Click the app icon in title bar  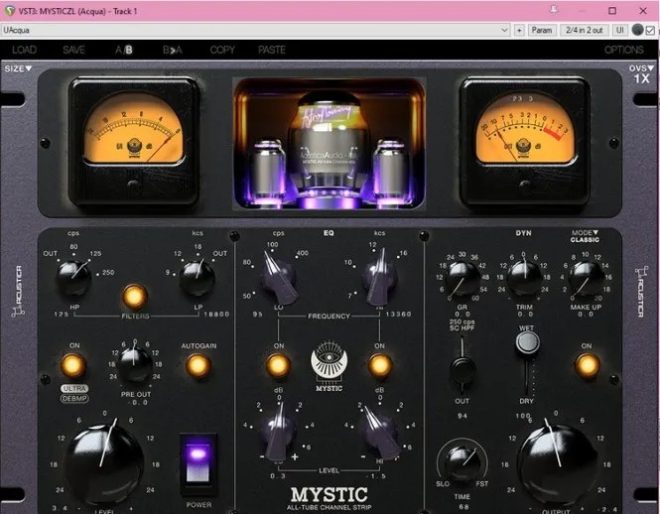[10, 11]
